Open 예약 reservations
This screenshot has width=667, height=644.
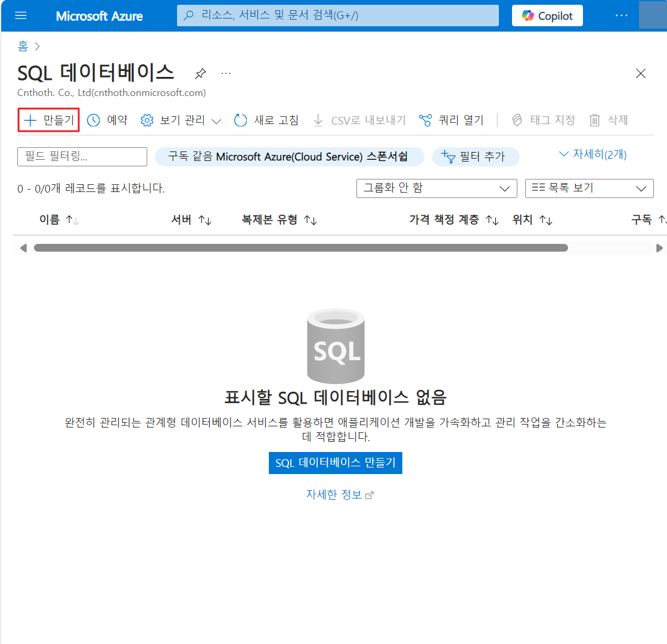107,120
